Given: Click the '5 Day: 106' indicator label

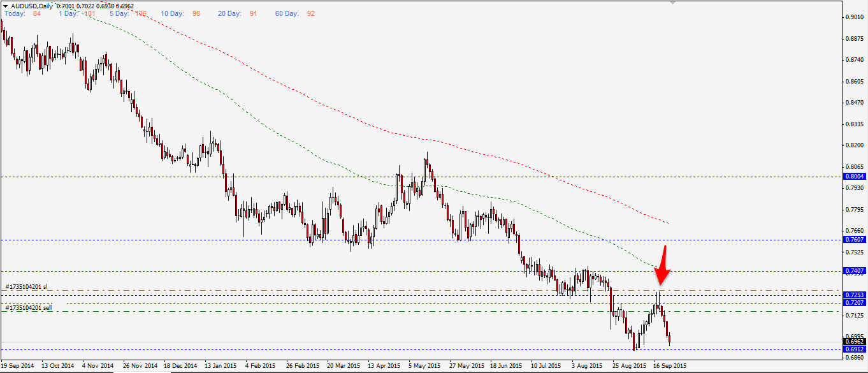Looking at the screenshot, I should (127, 13).
